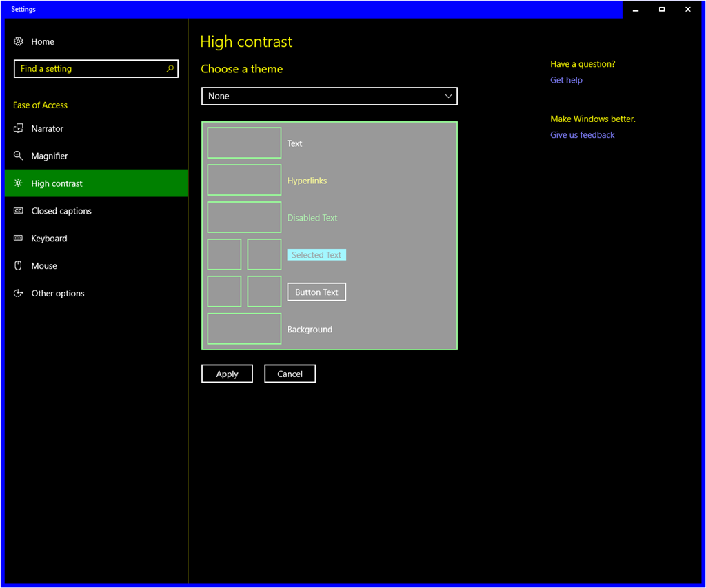
Task: Open the Choose a theme dropdown
Action: 329,96
